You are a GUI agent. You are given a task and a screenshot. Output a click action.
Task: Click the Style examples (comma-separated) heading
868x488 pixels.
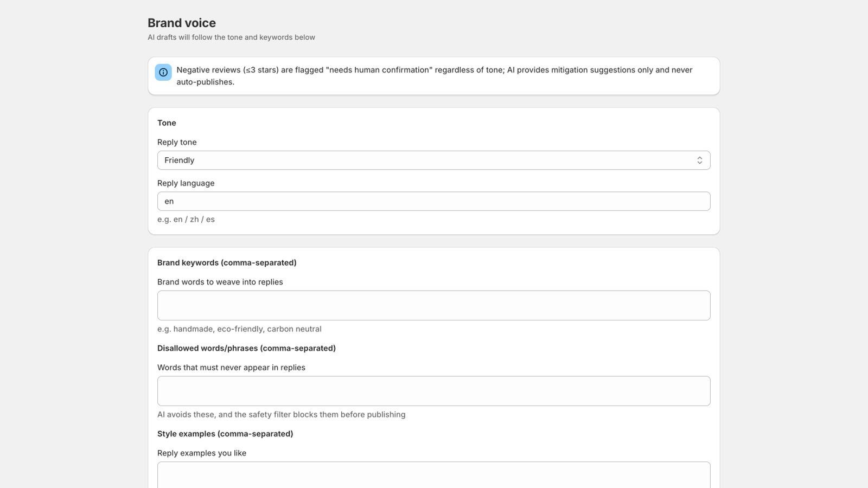[225, 434]
